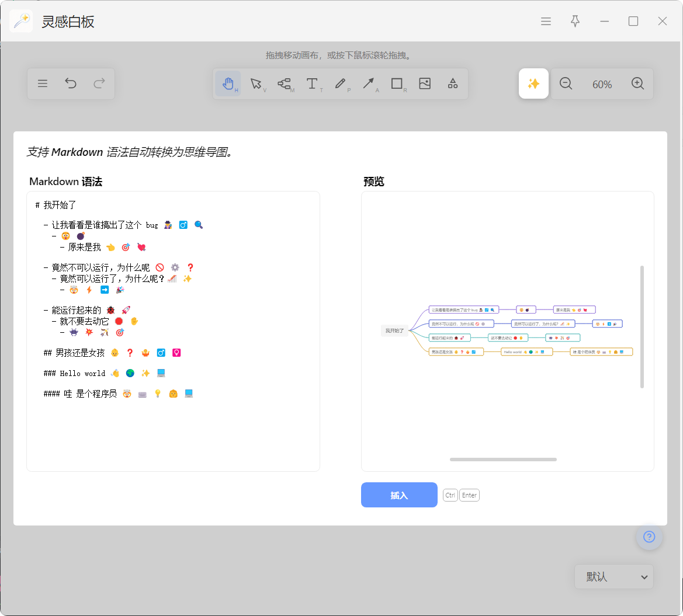Open the shapes library tool
The image size is (683, 616).
pyautogui.click(x=453, y=83)
